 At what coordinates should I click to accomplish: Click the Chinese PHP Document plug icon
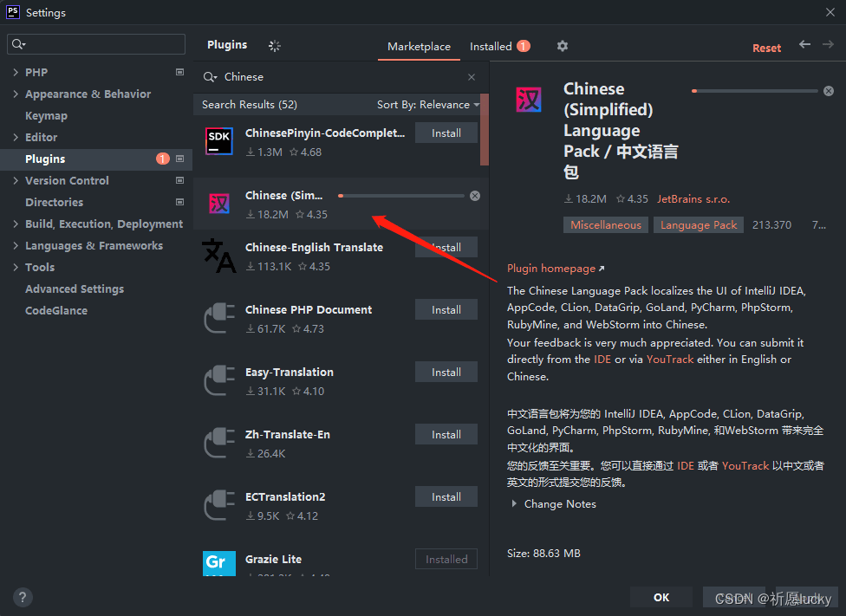219,318
